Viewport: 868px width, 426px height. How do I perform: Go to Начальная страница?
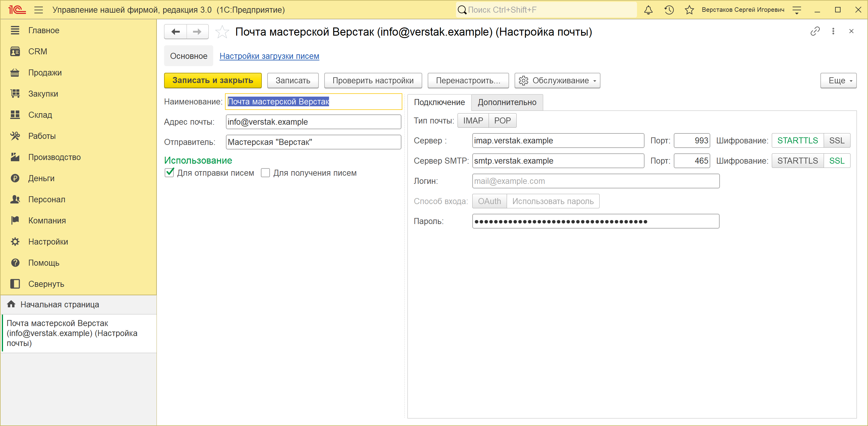(x=78, y=305)
